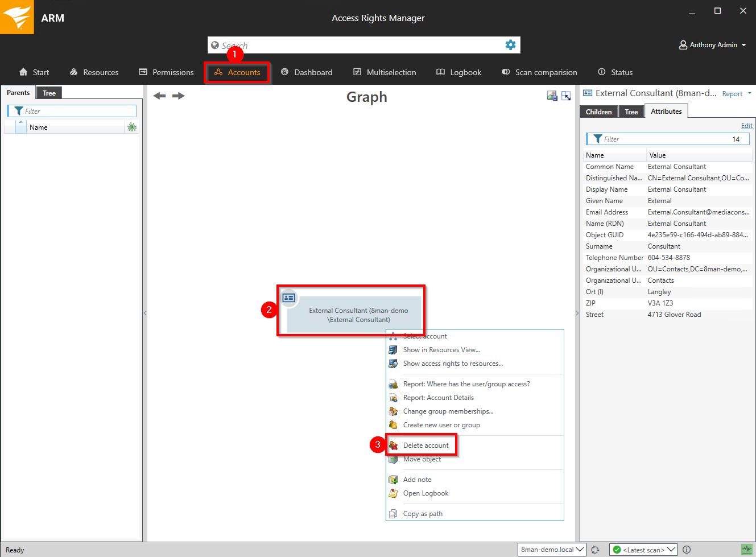Click the export graph image icon
The height and width of the screenshot is (557, 756).
coord(552,96)
